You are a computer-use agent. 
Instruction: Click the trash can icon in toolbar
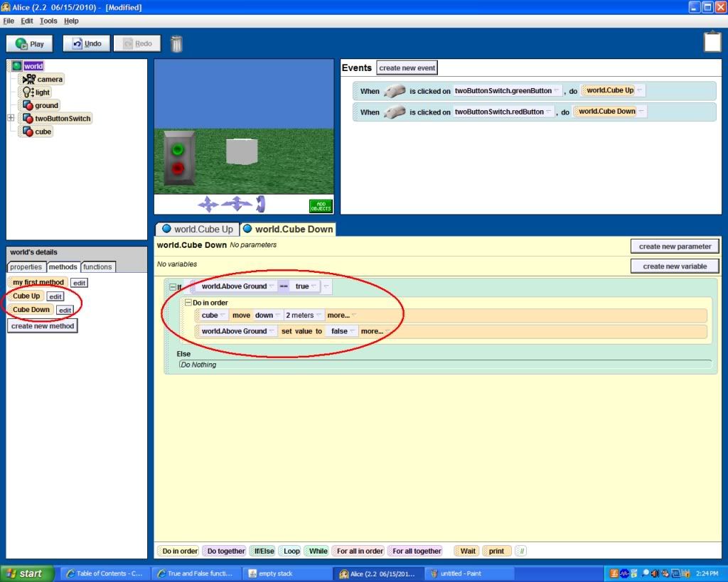pyautogui.click(x=176, y=43)
